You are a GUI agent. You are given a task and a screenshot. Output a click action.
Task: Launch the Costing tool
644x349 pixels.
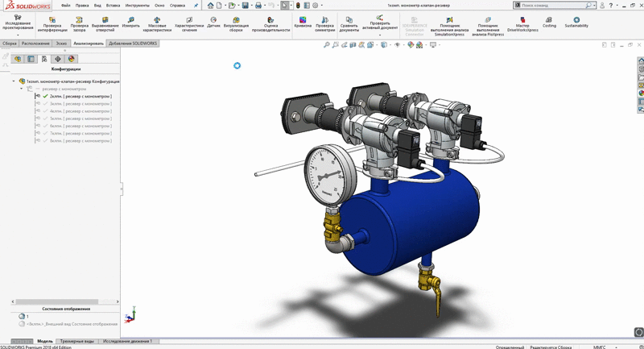pyautogui.click(x=549, y=22)
